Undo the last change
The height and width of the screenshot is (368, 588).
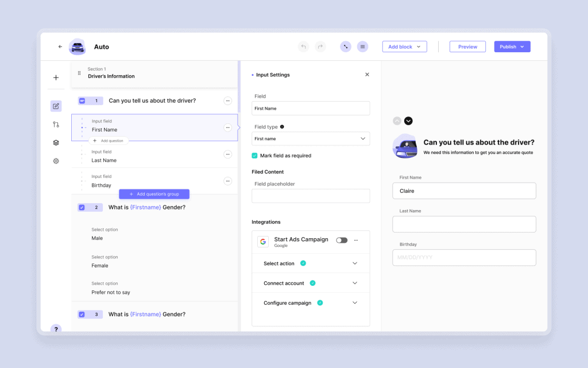pyautogui.click(x=303, y=47)
